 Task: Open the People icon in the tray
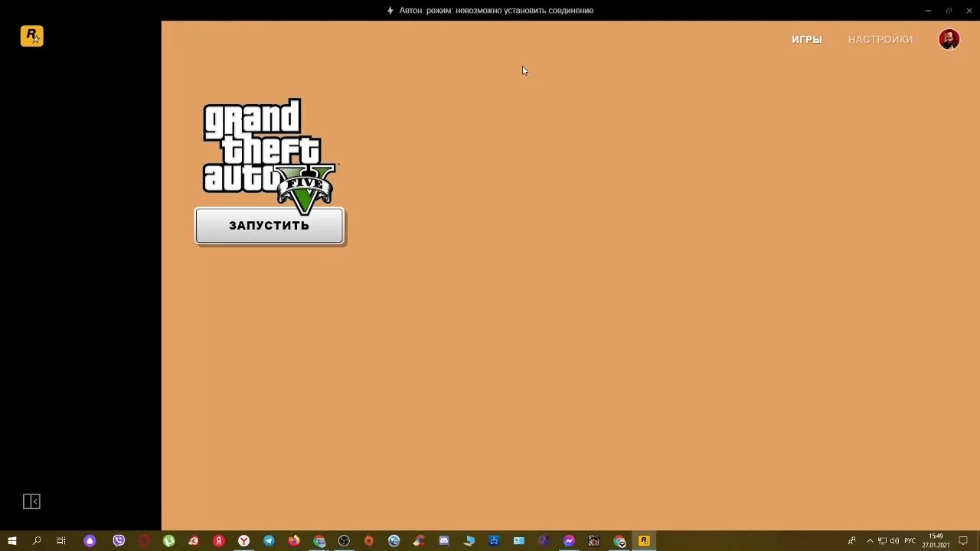pyautogui.click(x=851, y=541)
